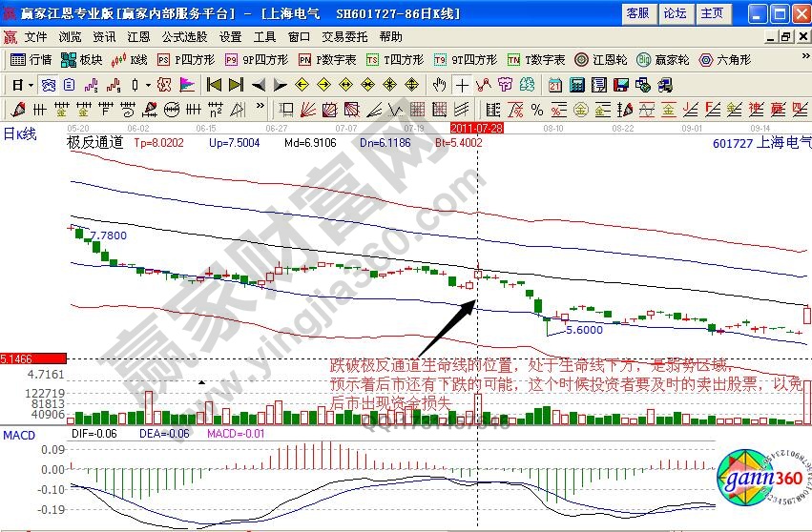
Task: Open the 江恩 menu
Action: [138, 37]
